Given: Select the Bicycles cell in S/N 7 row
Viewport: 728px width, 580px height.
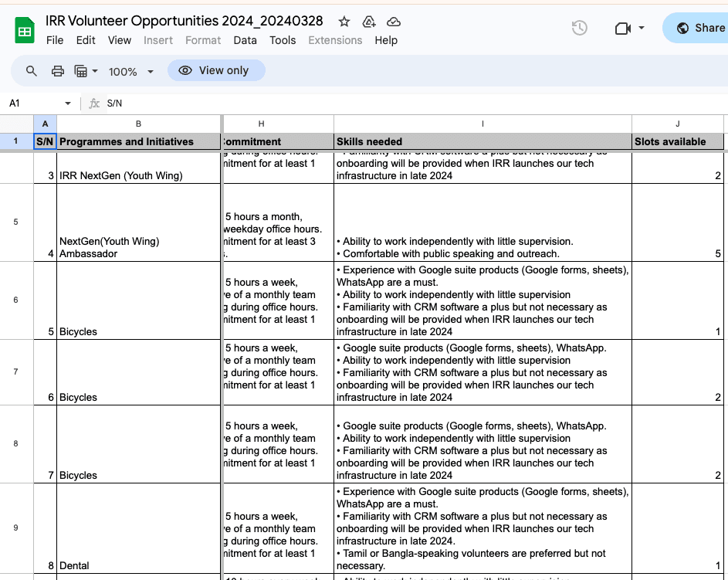Looking at the screenshot, I should (138, 444).
